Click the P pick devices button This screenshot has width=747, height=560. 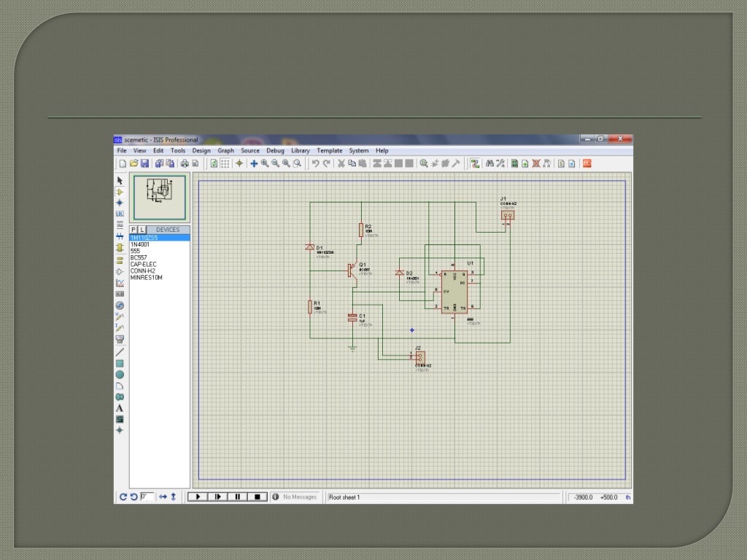[x=133, y=230]
